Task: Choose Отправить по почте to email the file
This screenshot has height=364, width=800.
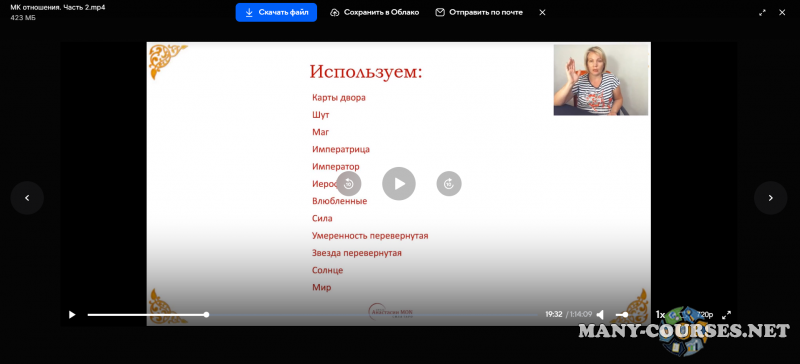Action: point(479,12)
